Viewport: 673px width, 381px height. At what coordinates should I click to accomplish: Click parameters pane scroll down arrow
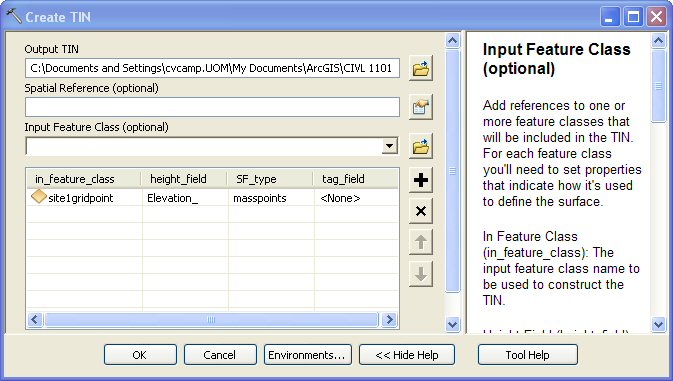[x=452, y=325]
